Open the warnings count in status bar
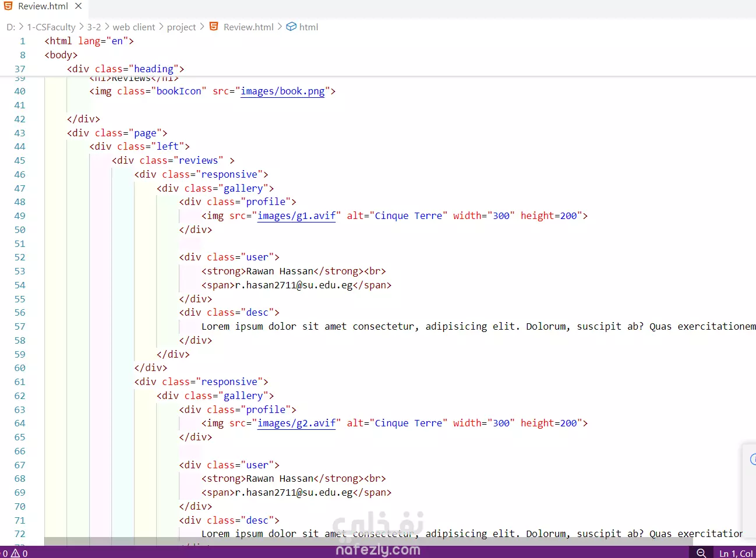 [20, 553]
